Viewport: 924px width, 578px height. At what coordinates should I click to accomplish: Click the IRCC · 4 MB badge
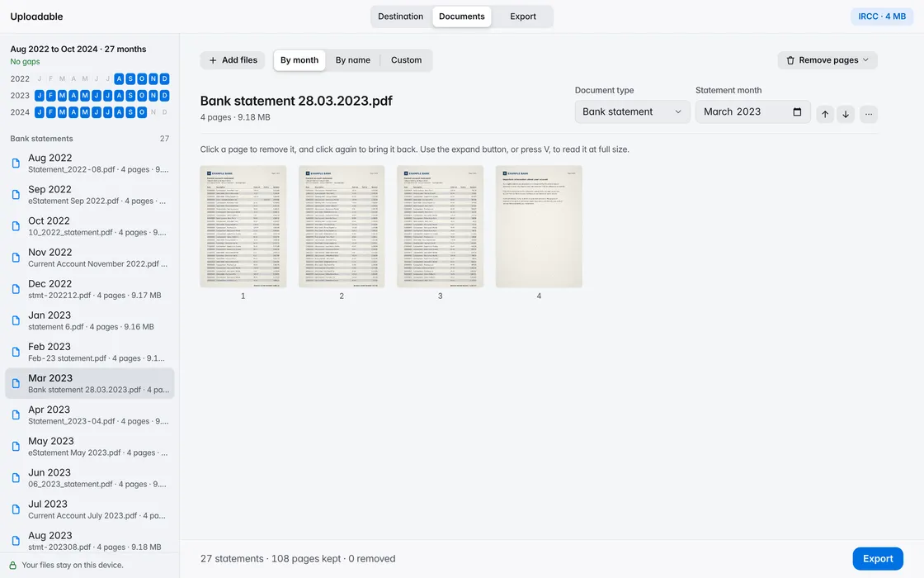click(882, 17)
